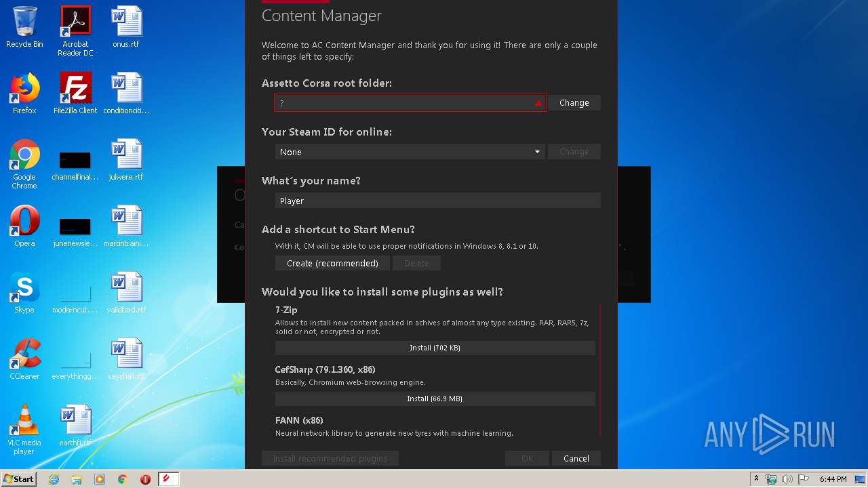Click the Assetto Corsa root folder field
Viewport: 868px width, 488px height.
tap(410, 103)
